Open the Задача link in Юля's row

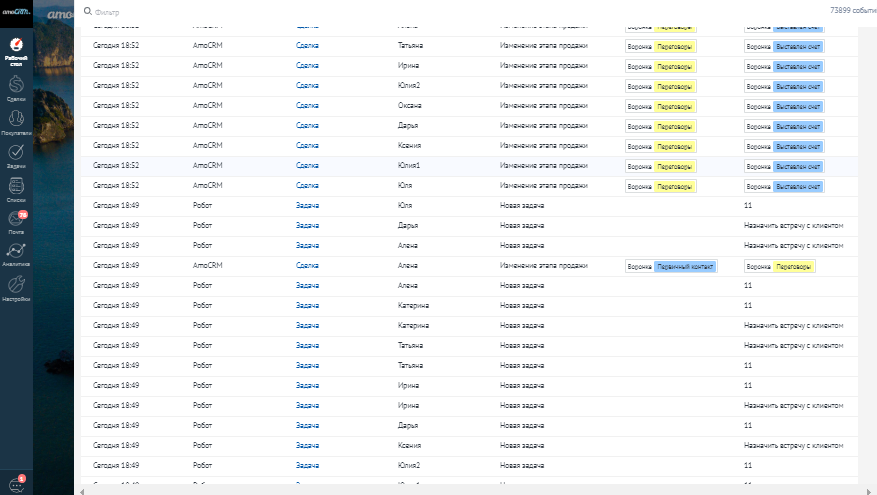[x=307, y=205]
